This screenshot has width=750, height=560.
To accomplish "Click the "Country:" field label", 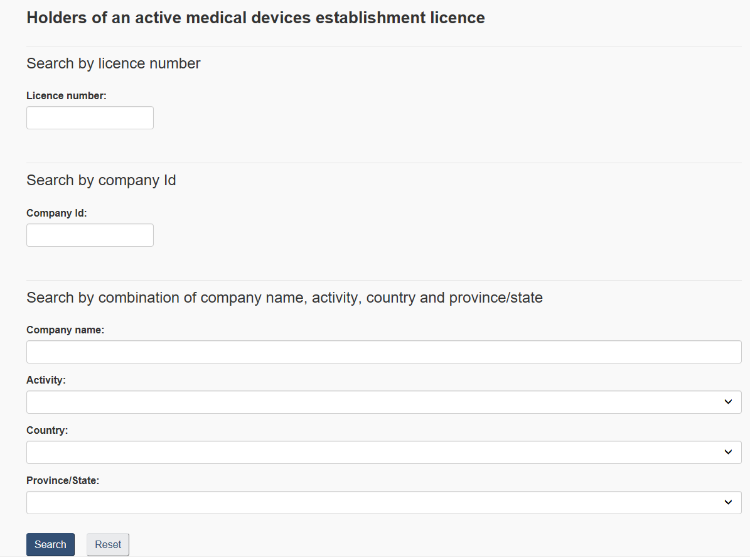I will point(47,430).
